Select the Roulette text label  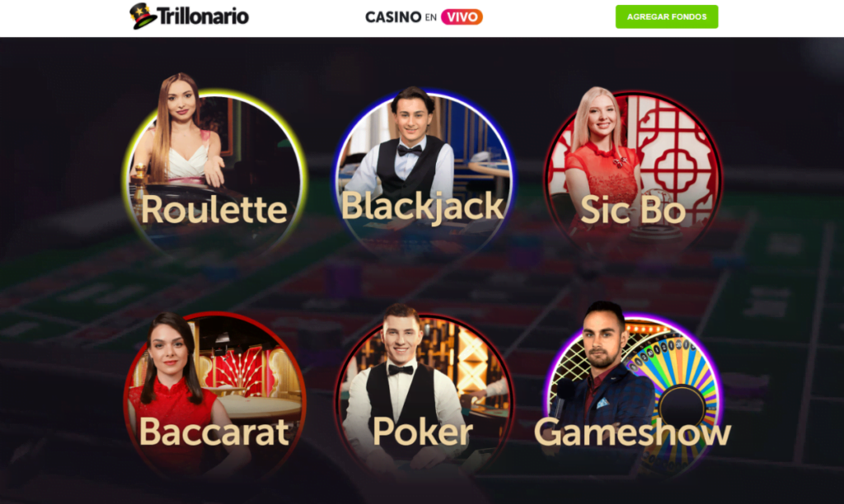pyautogui.click(x=214, y=209)
